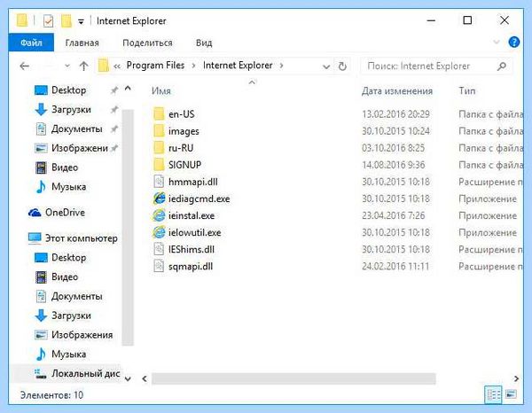Screen dimensions: 532x413
Task: Open Видео in quick access list
Action: point(65,168)
